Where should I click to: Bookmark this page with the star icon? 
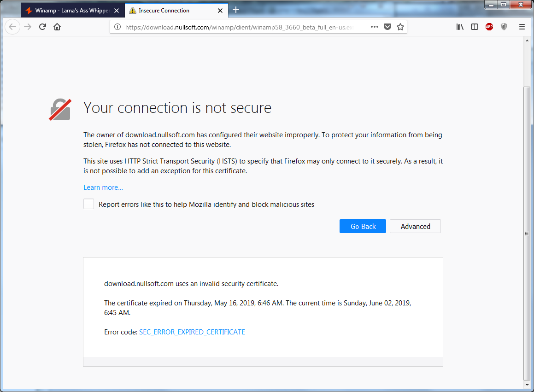(x=400, y=27)
